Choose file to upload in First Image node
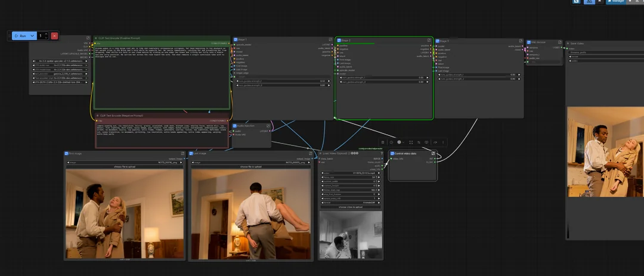 click(x=125, y=167)
